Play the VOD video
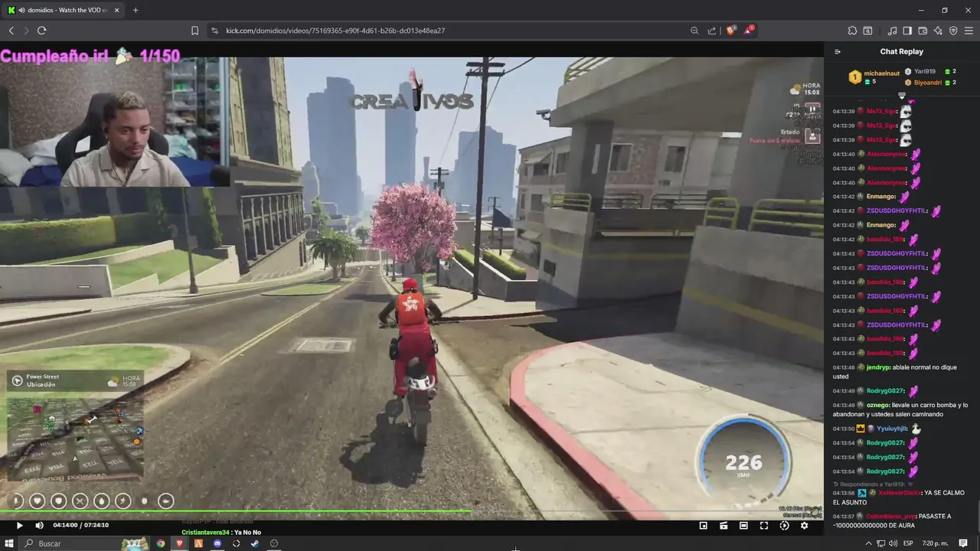 [x=20, y=526]
